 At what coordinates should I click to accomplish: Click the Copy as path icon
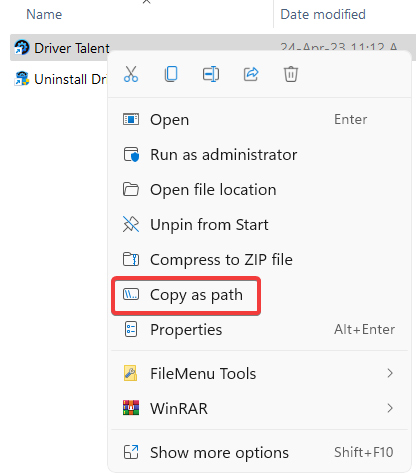pos(131,294)
